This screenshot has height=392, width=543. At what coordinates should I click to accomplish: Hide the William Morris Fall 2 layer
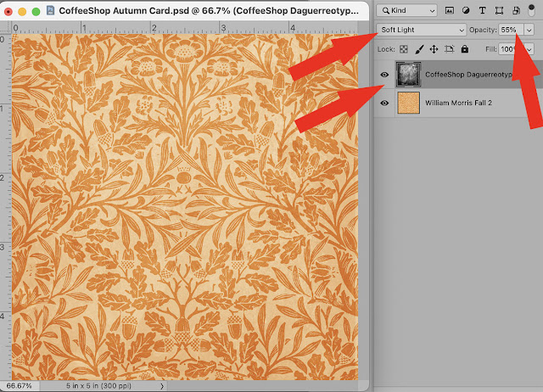coord(384,103)
